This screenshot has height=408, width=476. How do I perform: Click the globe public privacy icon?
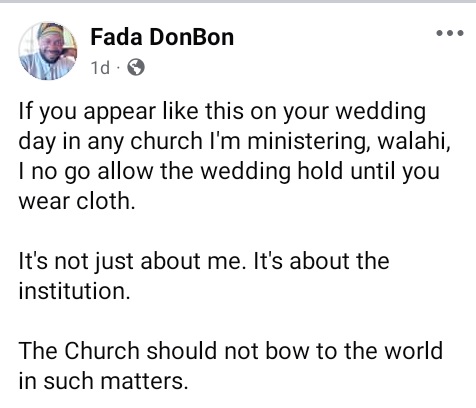pyautogui.click(x=136, y=67)
